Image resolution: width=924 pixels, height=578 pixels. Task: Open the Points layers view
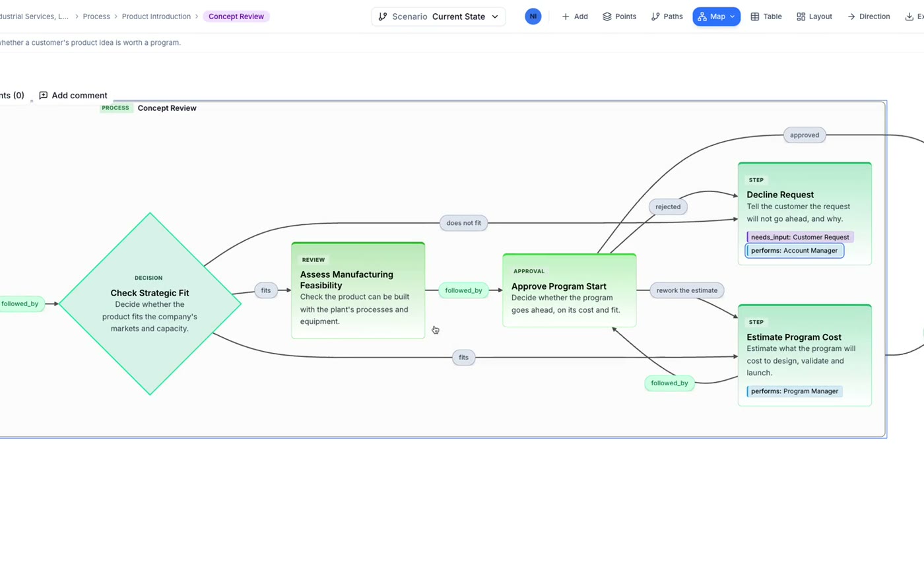point(620,16)
